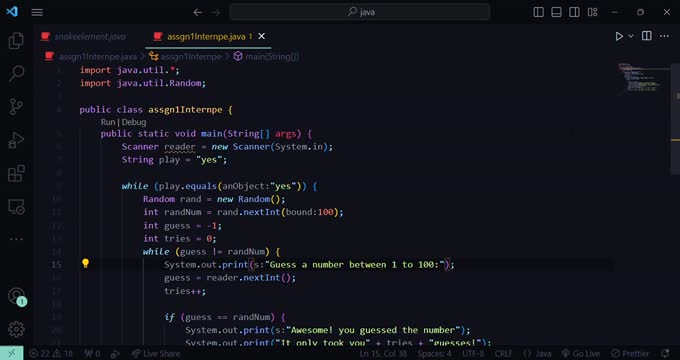The height and width of the screenshot is (360, 680).
Task: Open the Manage gear settings icon
Action: 16,329
